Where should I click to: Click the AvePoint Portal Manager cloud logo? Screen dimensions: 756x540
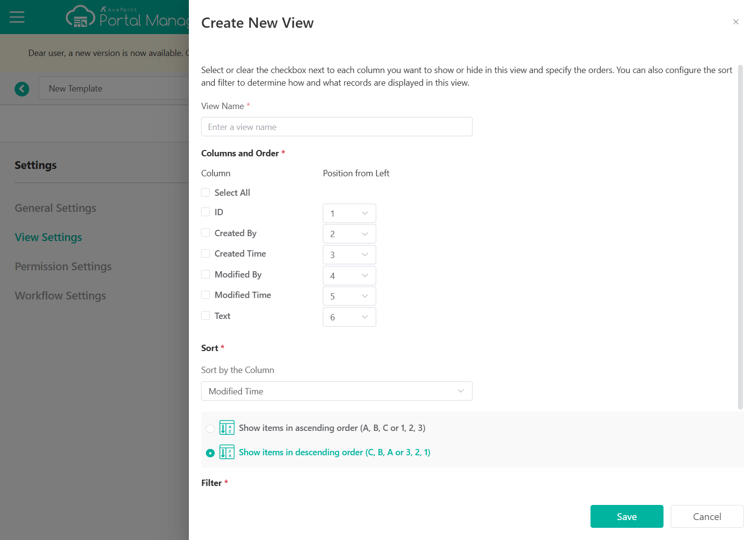[80, 17]
